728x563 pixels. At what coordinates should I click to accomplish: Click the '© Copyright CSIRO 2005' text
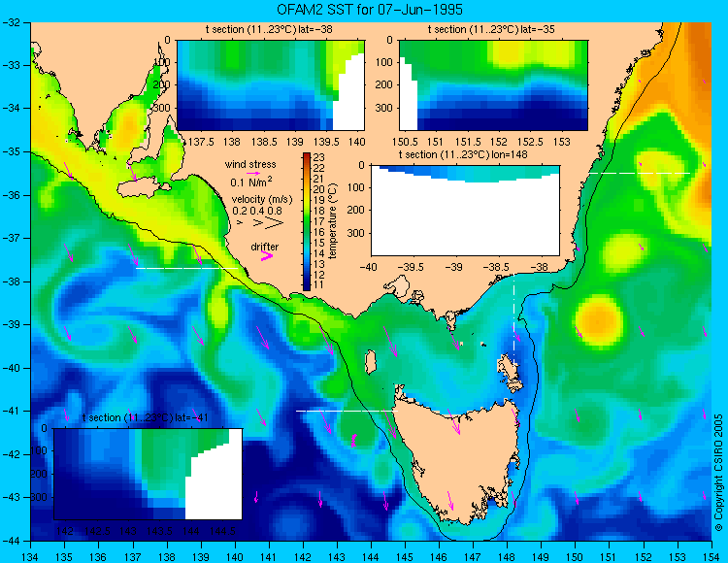[718, 473]
